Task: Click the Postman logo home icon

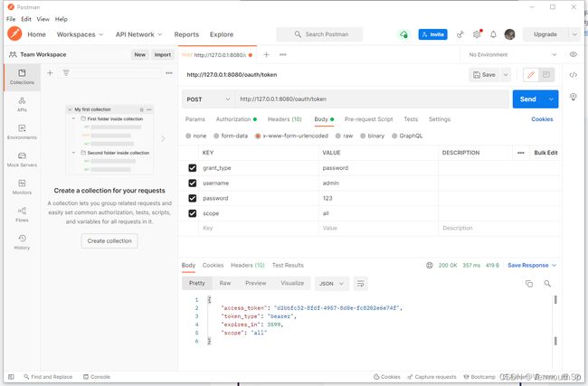Action: coord(14,33)
